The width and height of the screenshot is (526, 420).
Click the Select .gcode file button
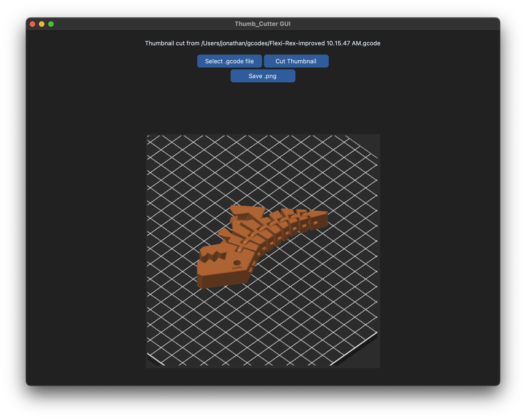(x=230, y=61)
